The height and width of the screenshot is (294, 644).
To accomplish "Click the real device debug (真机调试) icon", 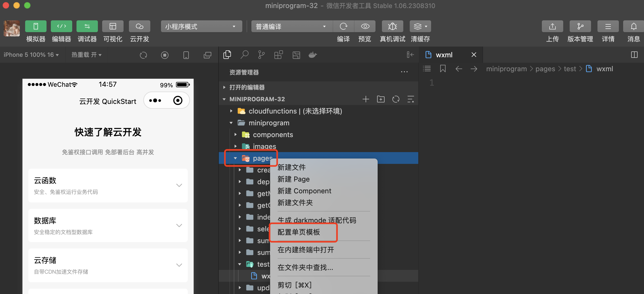I will [392, 26].
